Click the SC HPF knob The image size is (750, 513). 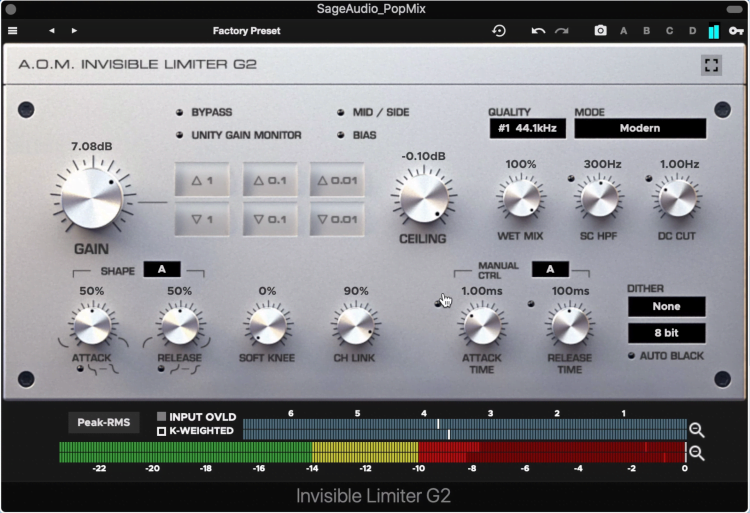click(x=599, y=198)
